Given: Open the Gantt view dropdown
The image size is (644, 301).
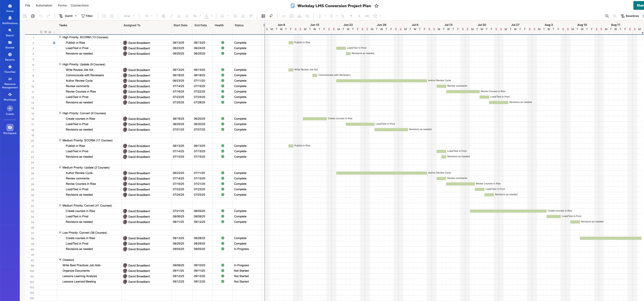Looking at the screenshot, I should point(68,16).
